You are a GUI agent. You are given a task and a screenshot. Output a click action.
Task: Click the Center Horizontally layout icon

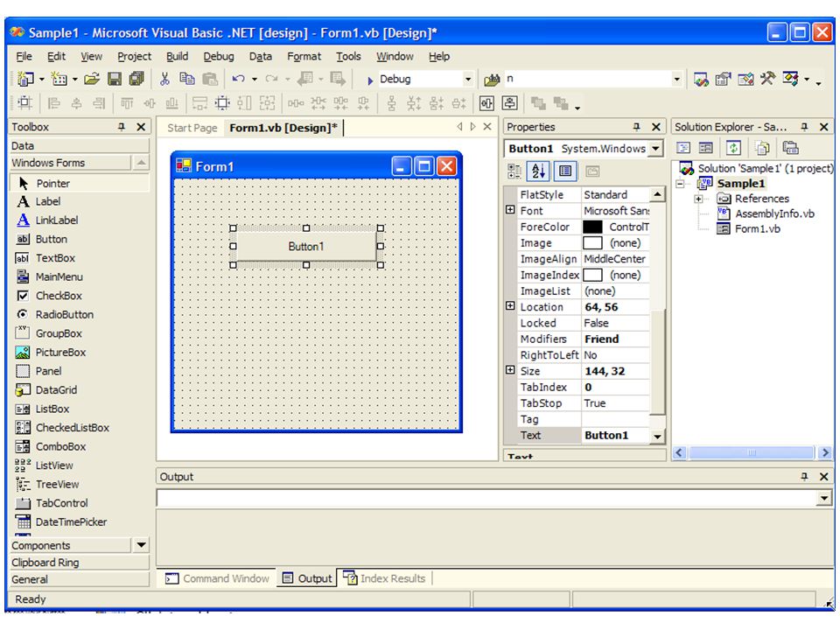[x=486, y=103]
